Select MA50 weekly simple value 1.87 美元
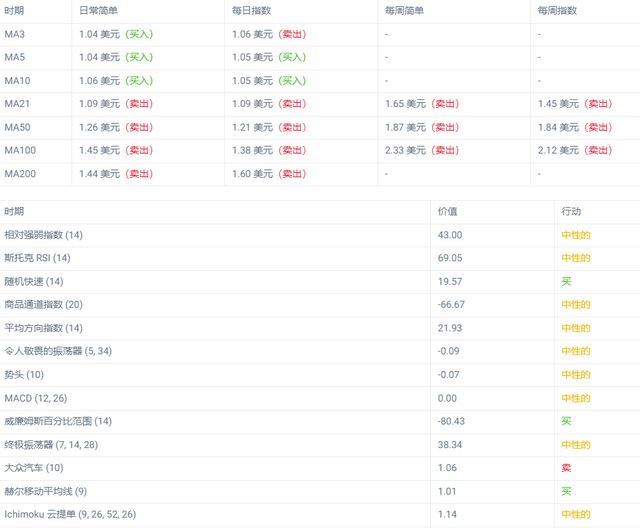The image size is (640, 528). click(406, 127)
